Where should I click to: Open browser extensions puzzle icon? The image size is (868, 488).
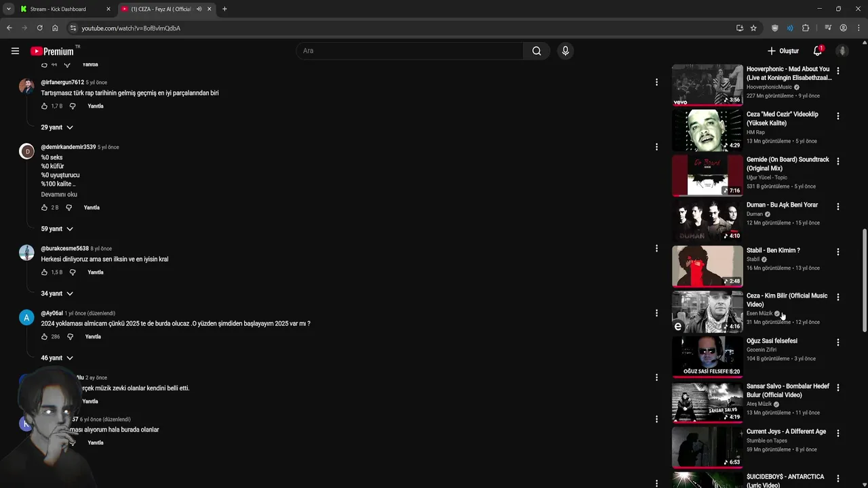[x=806, y=28]
